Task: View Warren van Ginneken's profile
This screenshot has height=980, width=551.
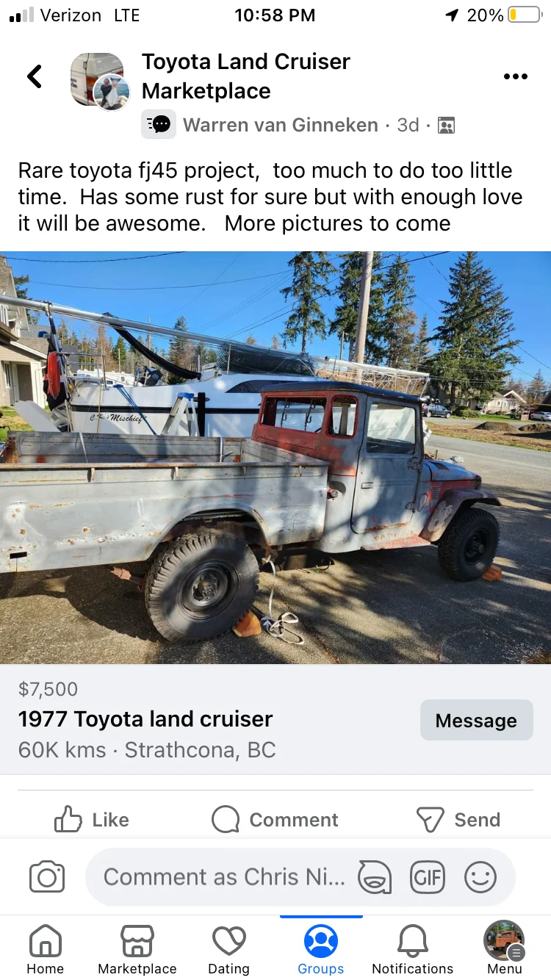Action: 281,125
